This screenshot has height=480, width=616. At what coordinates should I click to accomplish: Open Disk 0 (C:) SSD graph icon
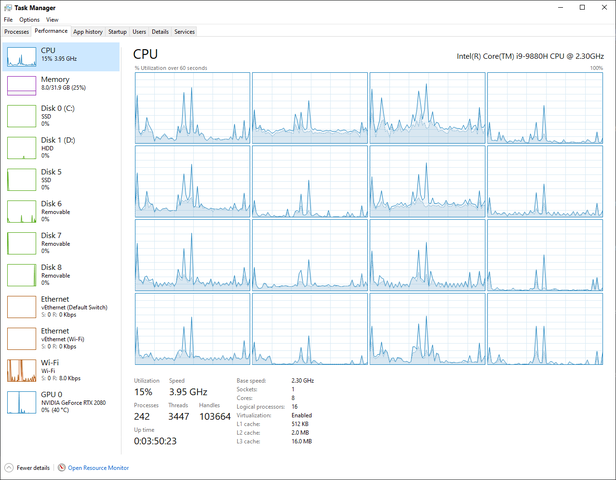[x=22, y=116]
